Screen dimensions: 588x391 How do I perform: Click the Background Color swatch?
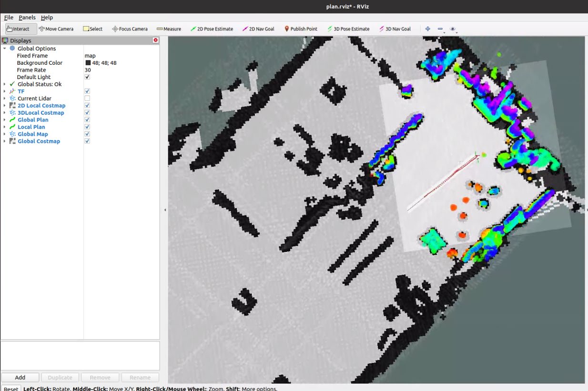pos(88,63)
